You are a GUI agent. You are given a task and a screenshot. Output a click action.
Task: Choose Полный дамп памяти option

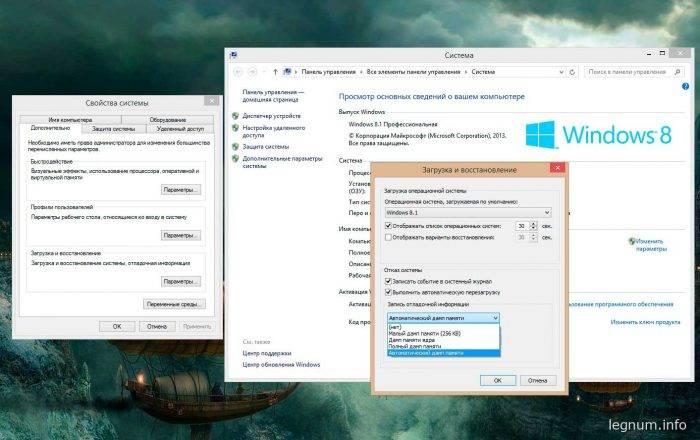pyautogui.click(x=443, y=346)
